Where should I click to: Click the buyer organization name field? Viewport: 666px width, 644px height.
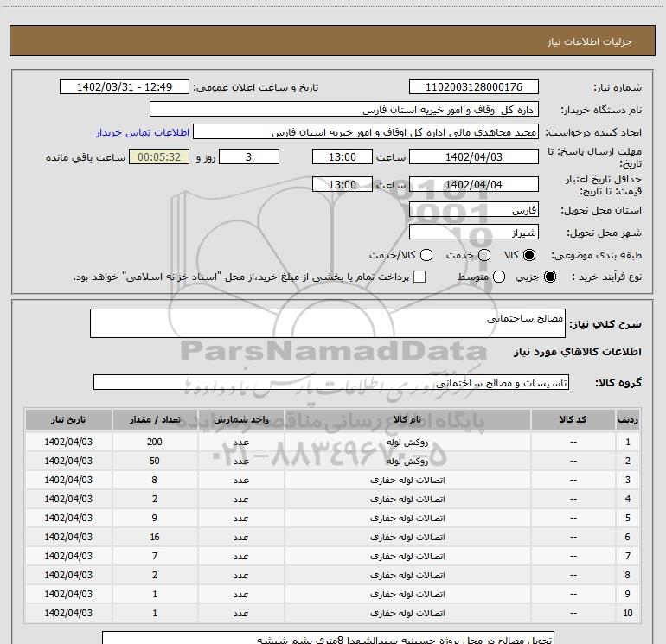point(344,110)
